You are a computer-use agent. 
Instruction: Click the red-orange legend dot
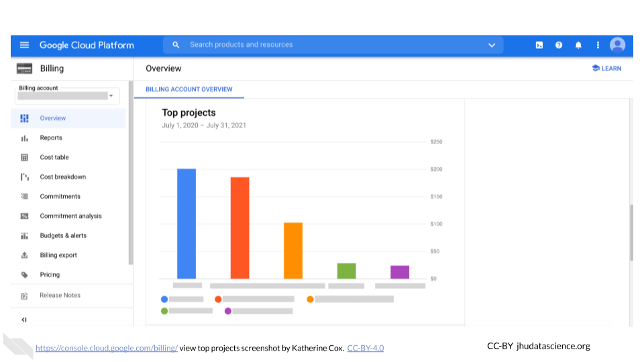coord(218,299)
